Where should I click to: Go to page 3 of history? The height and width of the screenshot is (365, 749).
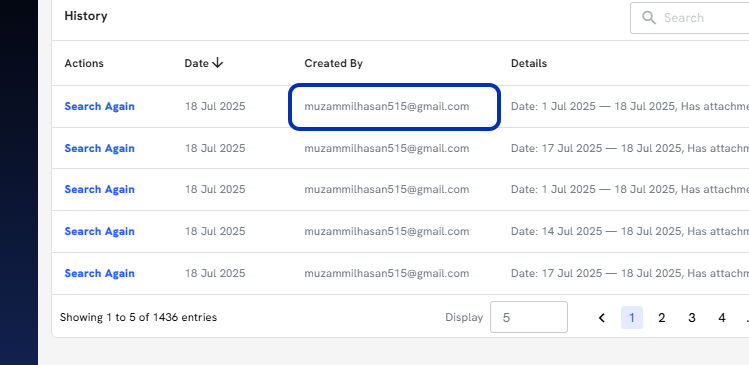[692, 318]
